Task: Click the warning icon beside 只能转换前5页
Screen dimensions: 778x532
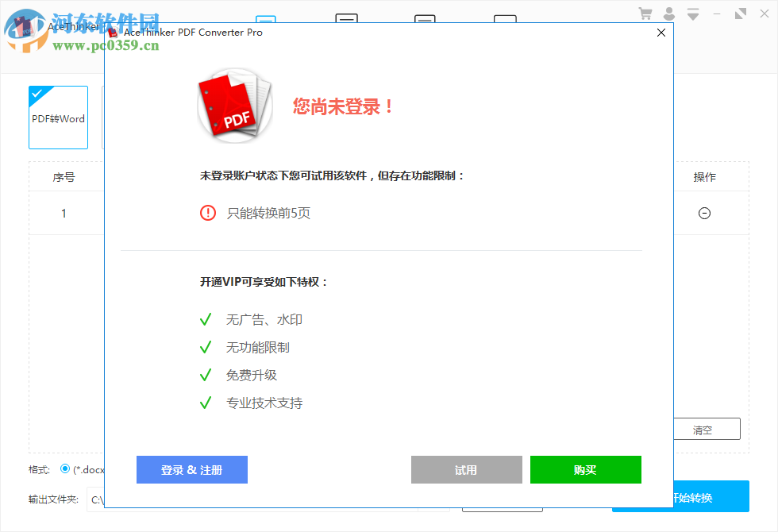Action: pyautogui.click(x=207, y=212)
